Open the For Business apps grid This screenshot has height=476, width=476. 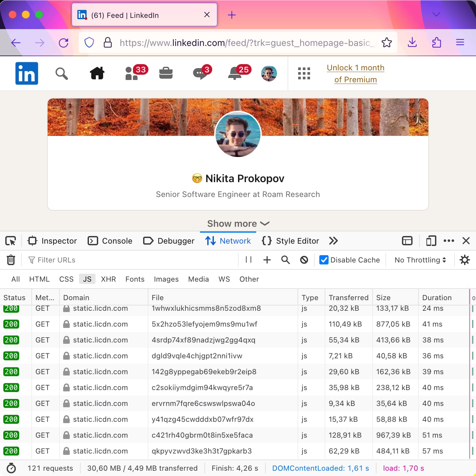coord(304,73)
